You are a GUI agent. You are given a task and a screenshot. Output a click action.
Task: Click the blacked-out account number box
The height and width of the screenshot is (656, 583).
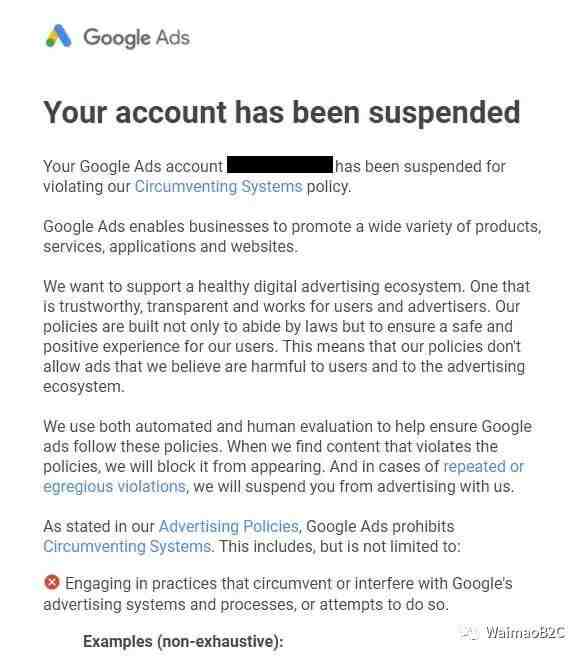coord(280,164)
